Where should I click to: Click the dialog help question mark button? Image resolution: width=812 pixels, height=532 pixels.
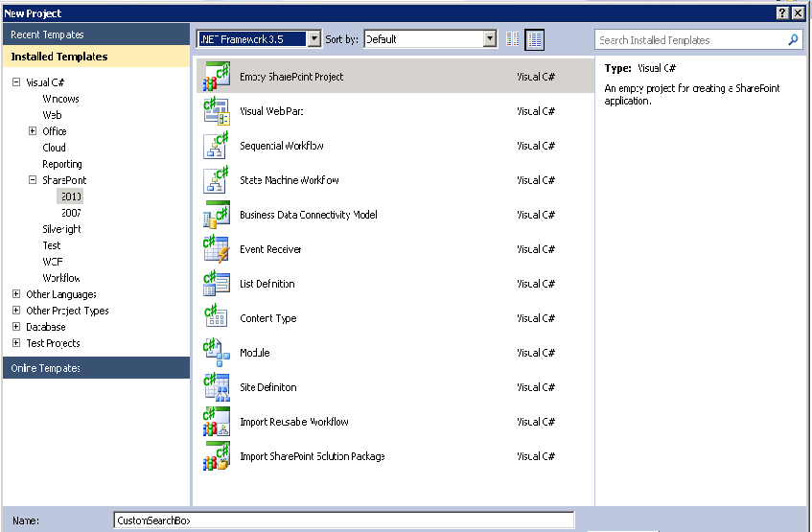(x=782, y=13)
